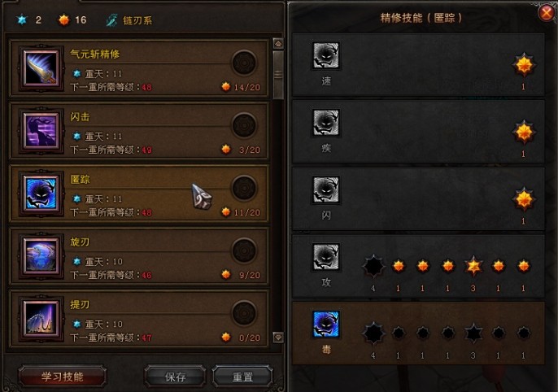Click the 保存 button

pos(175,377)
